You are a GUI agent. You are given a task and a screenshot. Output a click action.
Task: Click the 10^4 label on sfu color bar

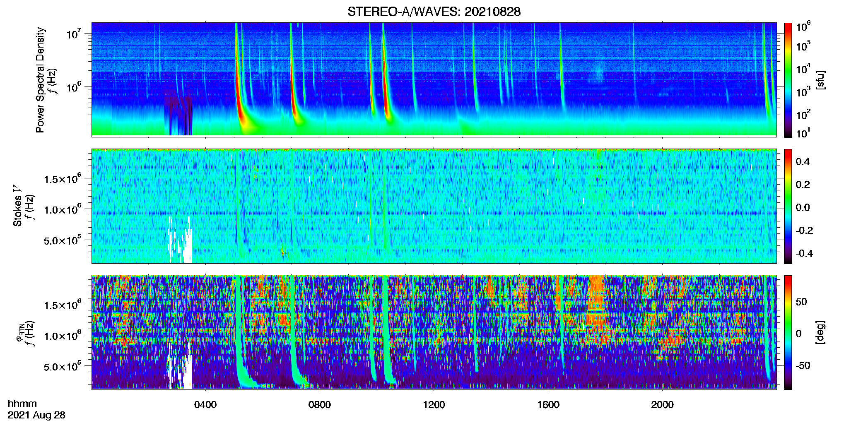803,69
